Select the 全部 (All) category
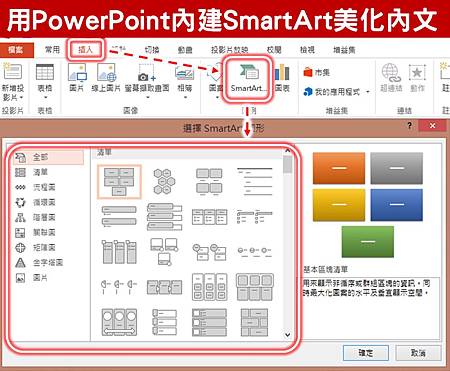Screen dimensions: 450x371 (x=48, y=157)
